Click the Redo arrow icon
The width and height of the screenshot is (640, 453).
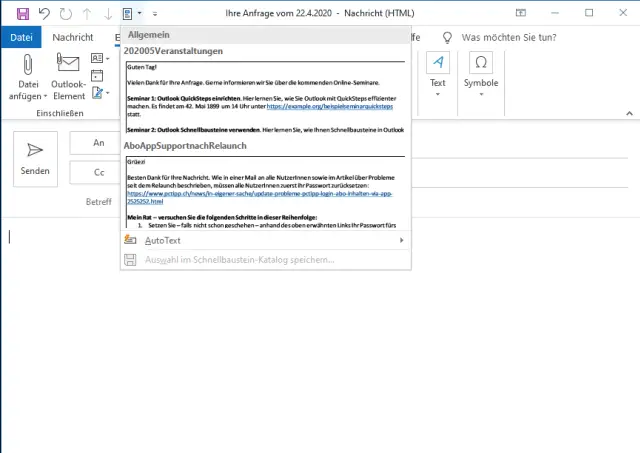65,13
